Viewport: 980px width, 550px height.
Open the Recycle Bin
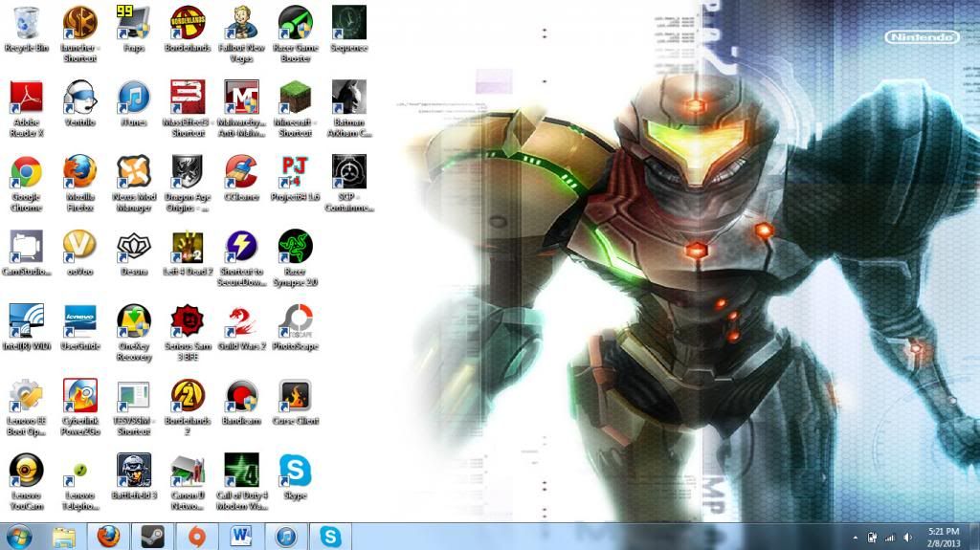(x=26, y=22)
